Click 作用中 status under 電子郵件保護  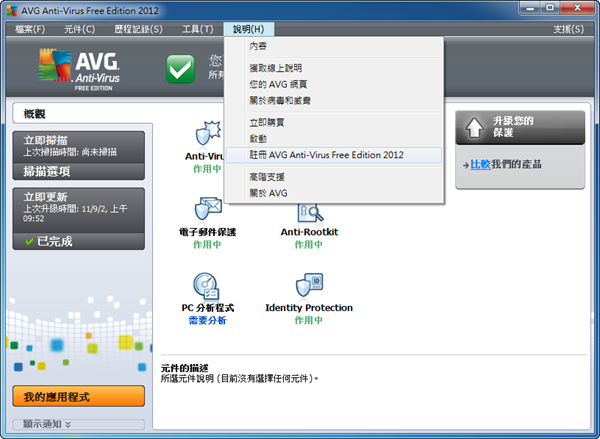[x=207, y=245]
